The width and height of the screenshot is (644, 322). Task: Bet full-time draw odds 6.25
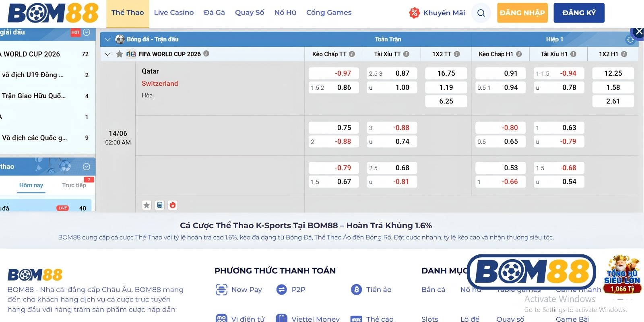click(x=446, y=101)
